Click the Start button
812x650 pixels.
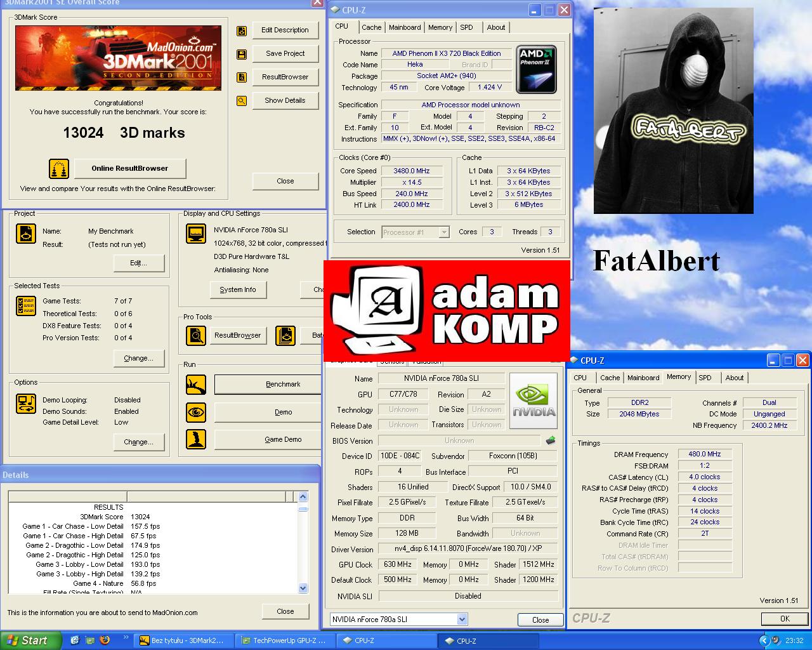pos(30,640)
